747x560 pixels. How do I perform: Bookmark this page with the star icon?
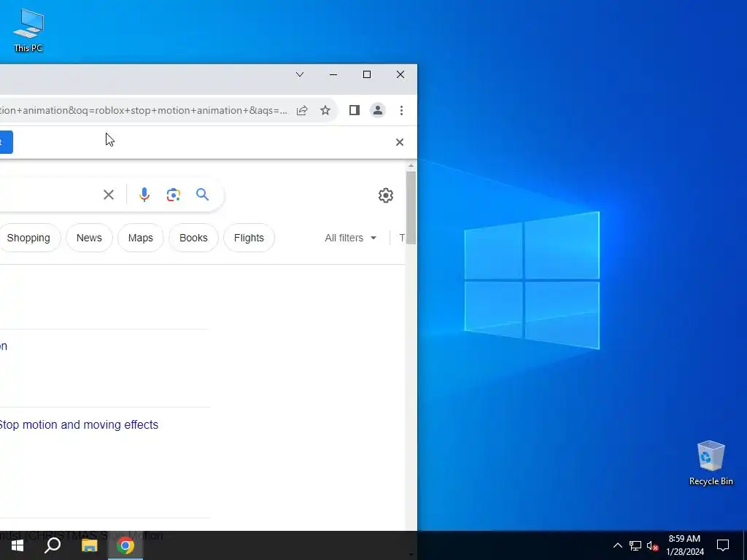point(325,111)
